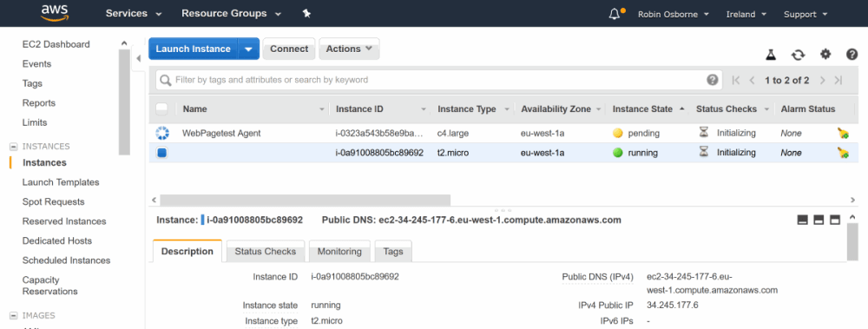Open the Ireland region selector
Viewport: 868px width, 329px height.
tap(746, 15)
